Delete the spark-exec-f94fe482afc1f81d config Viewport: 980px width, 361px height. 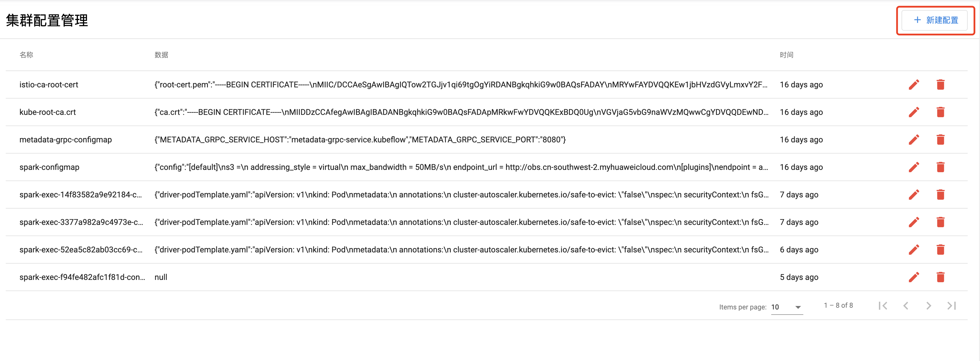(940, 277)
